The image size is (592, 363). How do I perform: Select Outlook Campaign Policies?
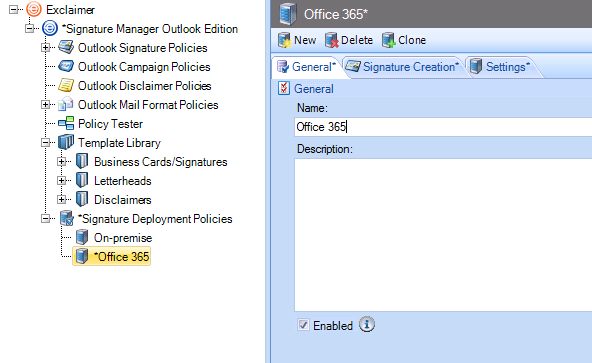tap(144, 67)
